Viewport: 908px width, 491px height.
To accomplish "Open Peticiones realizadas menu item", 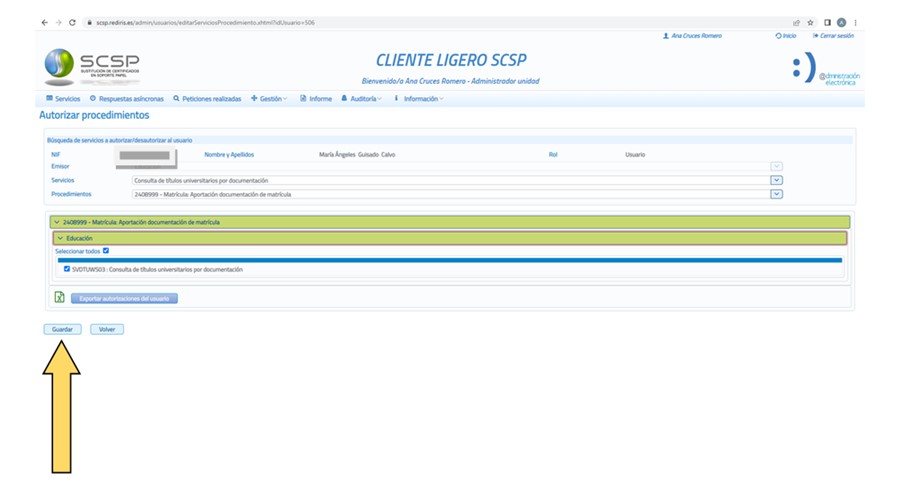I will coord(207,98).
